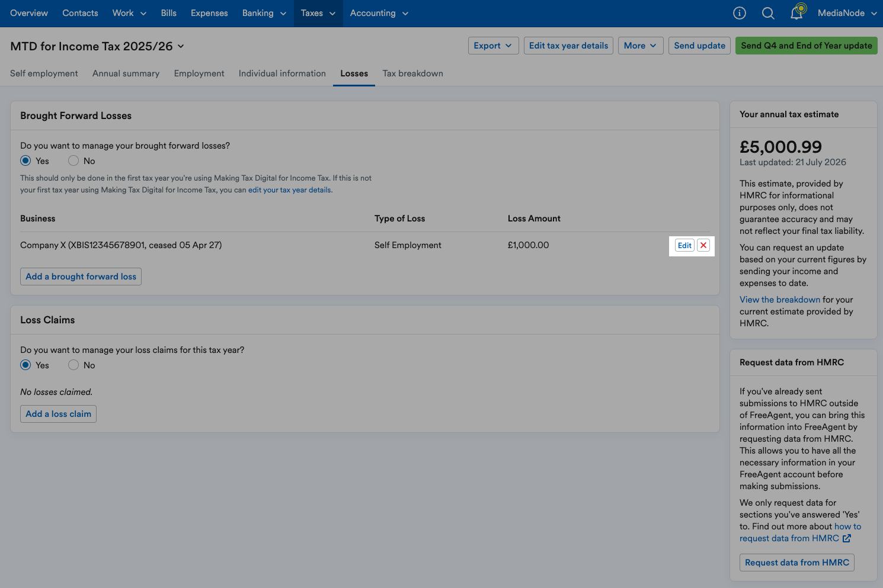The image size is (883, 588).
Task: Go to Expenses in top navigation
Action: pyautogui.click(x=209, y=13)
